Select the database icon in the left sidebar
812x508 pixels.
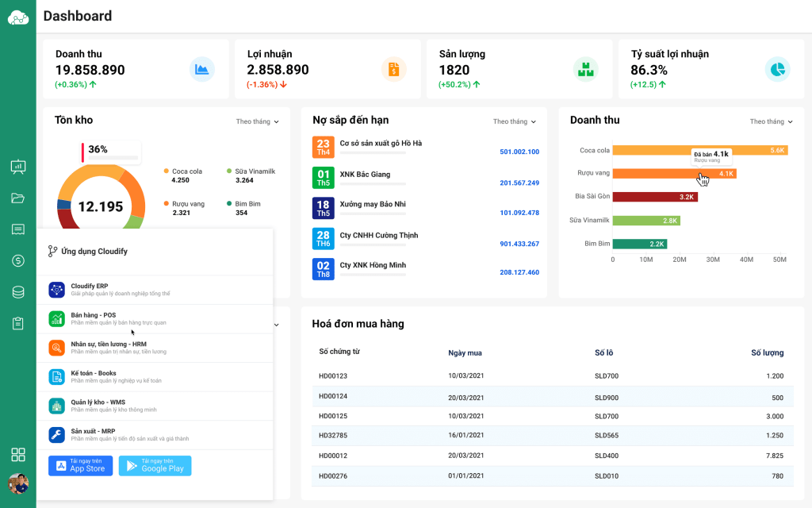pyautogui.click(x=17, y=291)
